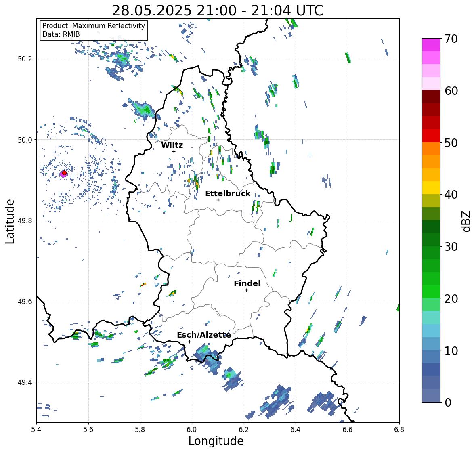Click the 40 value on colorbar

451,195
